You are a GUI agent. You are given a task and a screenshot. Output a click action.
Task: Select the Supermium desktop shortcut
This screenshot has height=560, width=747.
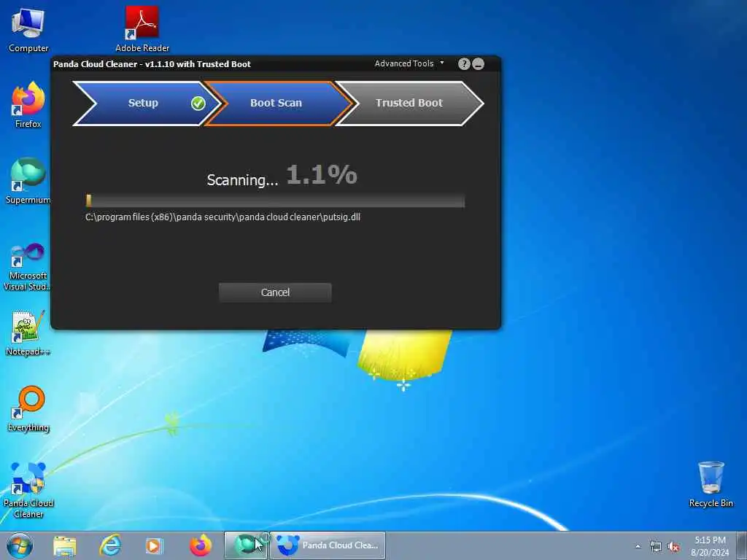28,181
